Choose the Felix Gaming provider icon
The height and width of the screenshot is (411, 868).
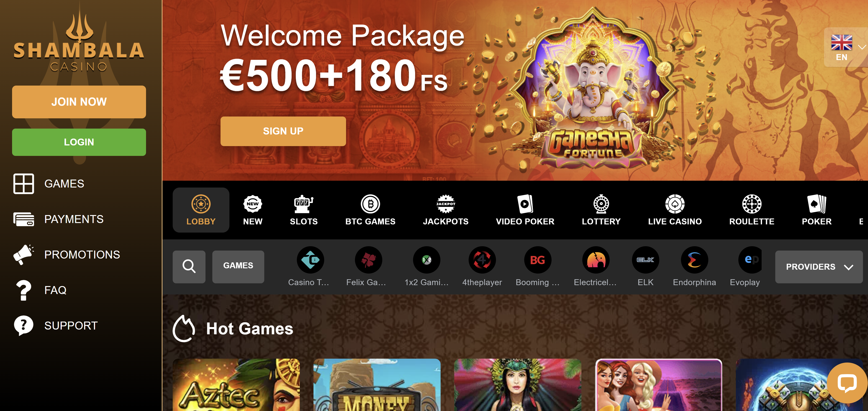[x=368, y=259]
